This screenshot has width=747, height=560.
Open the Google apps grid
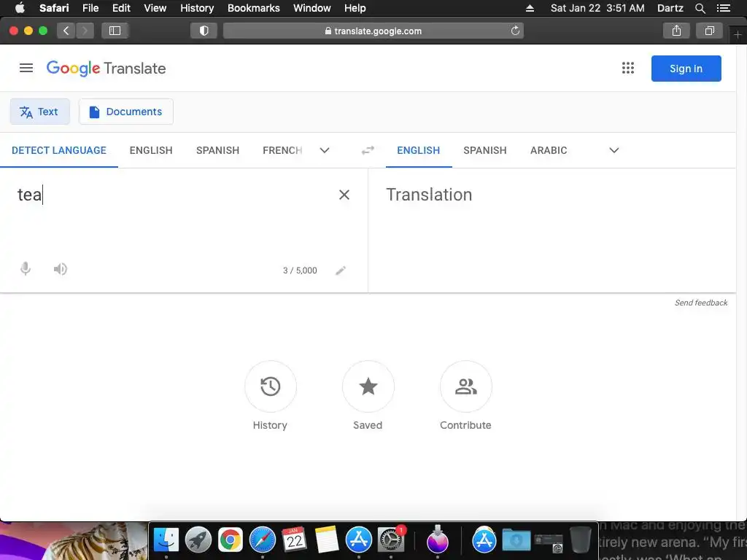628,68
